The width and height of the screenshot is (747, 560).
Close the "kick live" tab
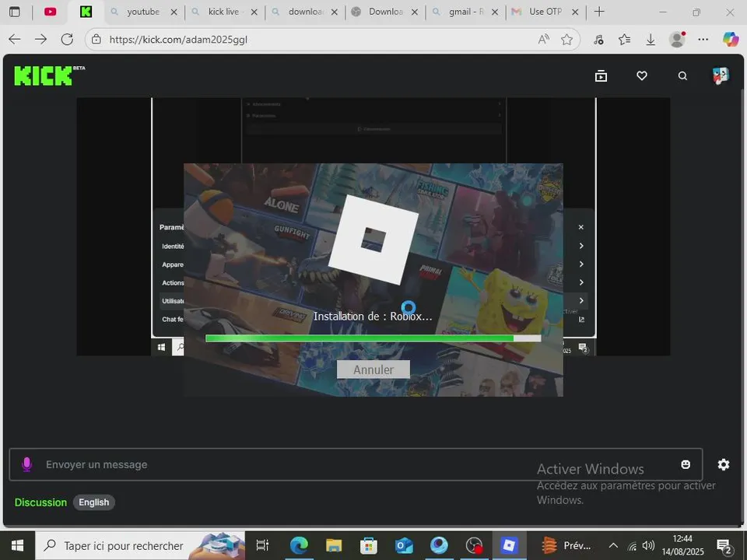click(254, 12)
